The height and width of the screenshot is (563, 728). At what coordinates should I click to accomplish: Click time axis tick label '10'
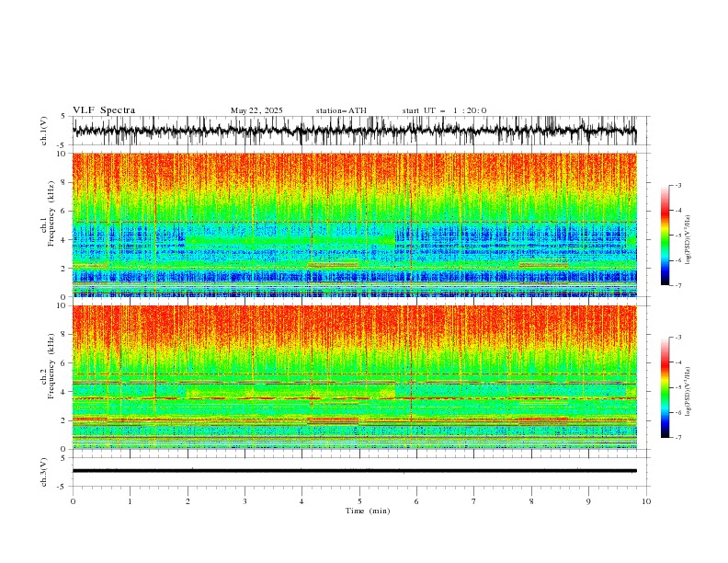(646, 501)
